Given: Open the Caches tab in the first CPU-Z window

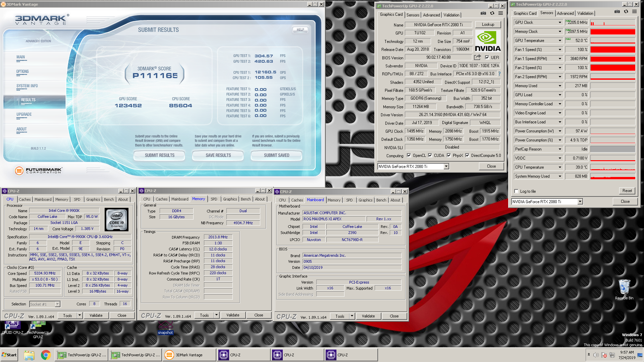Looking at the screenshot, I should [x=24, y=199].
